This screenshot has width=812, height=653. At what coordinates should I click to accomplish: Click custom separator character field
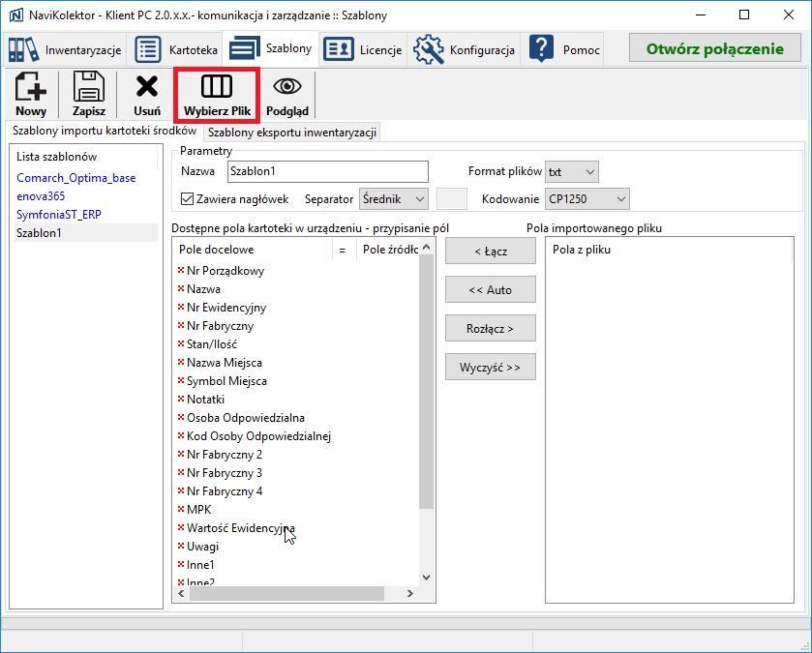point(452,199)
